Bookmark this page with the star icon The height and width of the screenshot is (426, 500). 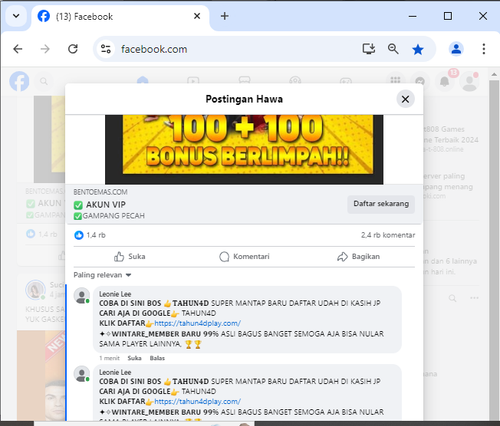click(x=418, y=49)
